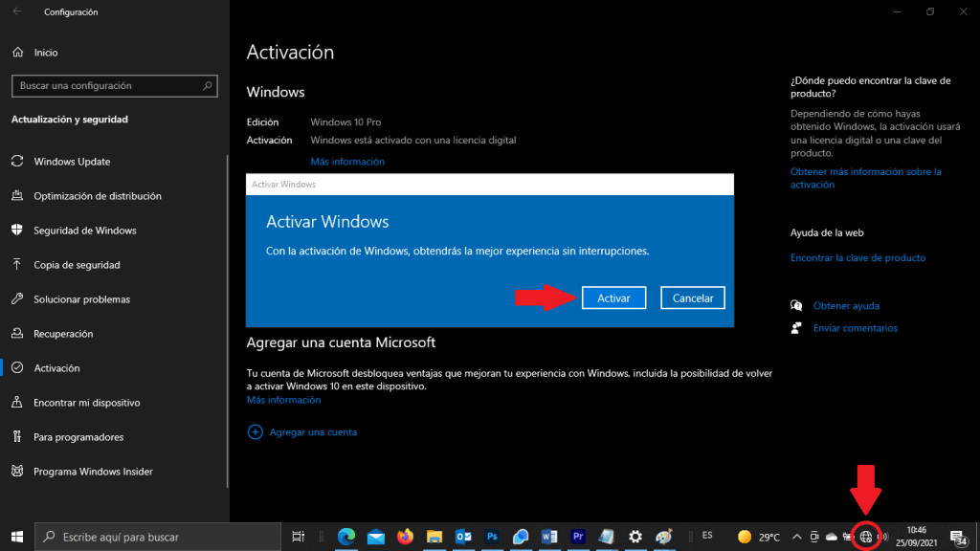The image size is (980, 551).
Task: Click the sidebar scrollbar in Configuración
Action: [227, 321]
